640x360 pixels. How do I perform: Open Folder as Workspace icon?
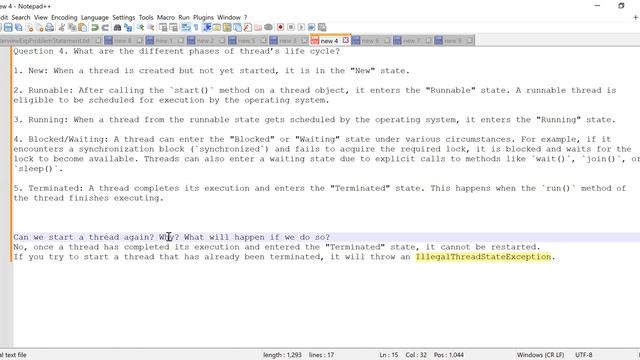(x=258, y=27)
